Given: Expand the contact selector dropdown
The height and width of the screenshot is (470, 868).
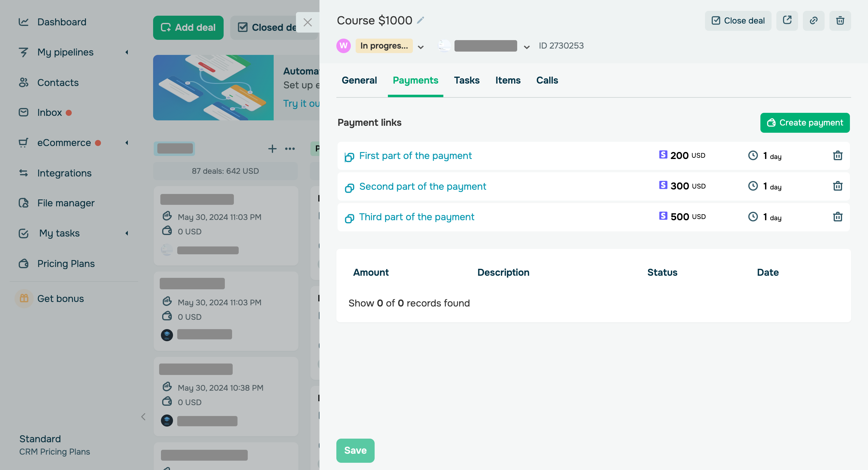Looking at the screenshot, I should pos(526,46).
